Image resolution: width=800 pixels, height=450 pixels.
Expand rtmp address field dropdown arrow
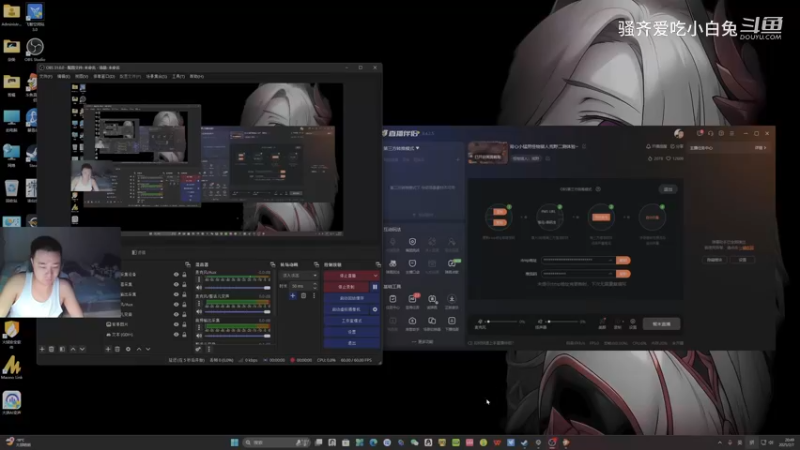pyautogui.click(x=610, y=260)
